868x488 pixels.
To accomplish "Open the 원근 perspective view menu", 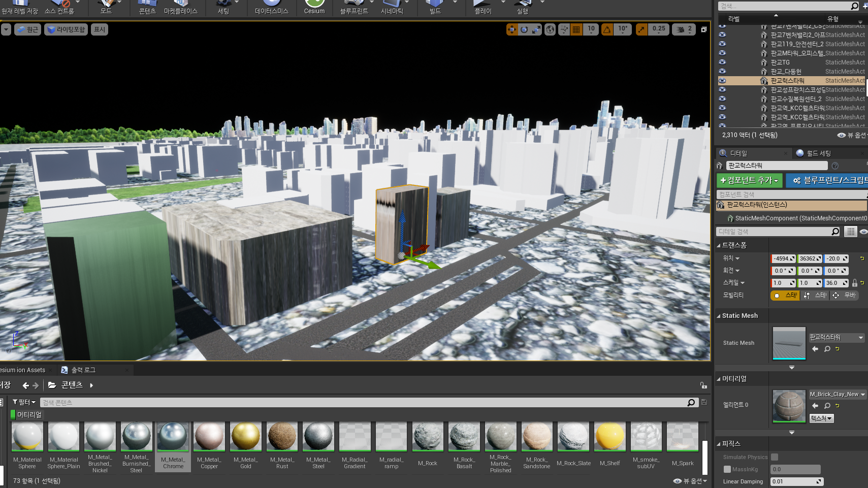I will coord(27,29).
